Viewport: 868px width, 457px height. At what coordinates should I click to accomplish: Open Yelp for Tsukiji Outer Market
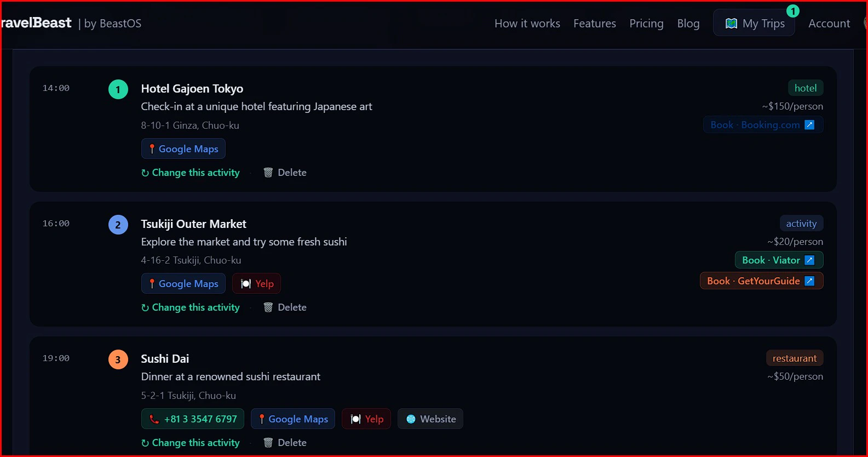pyautogui.click(x=257, y=284)
